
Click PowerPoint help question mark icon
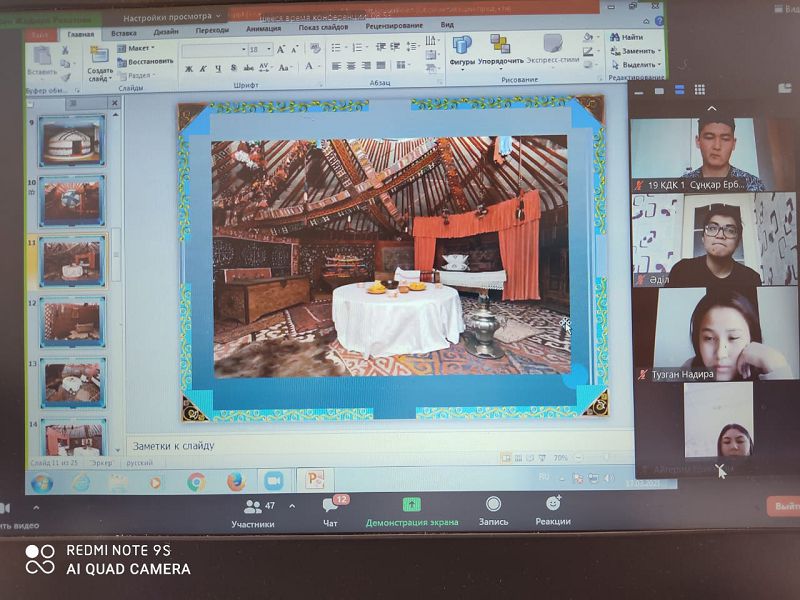659,21
